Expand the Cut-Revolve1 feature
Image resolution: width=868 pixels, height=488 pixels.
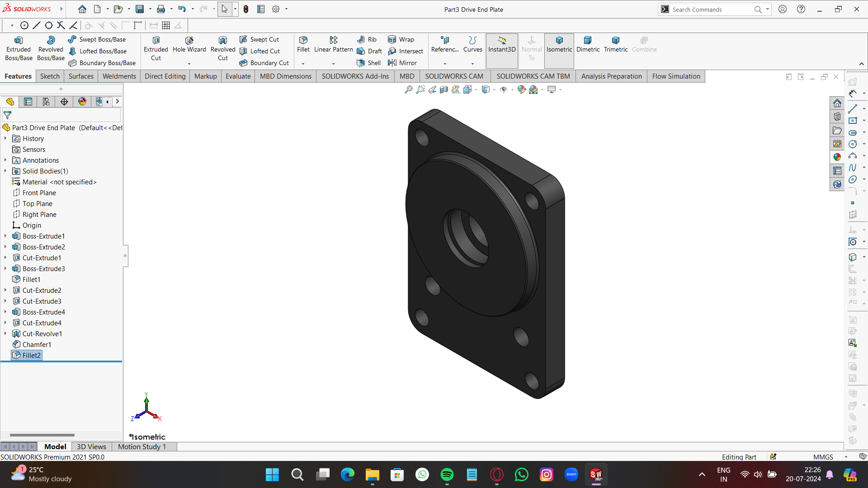click(5, 334)
